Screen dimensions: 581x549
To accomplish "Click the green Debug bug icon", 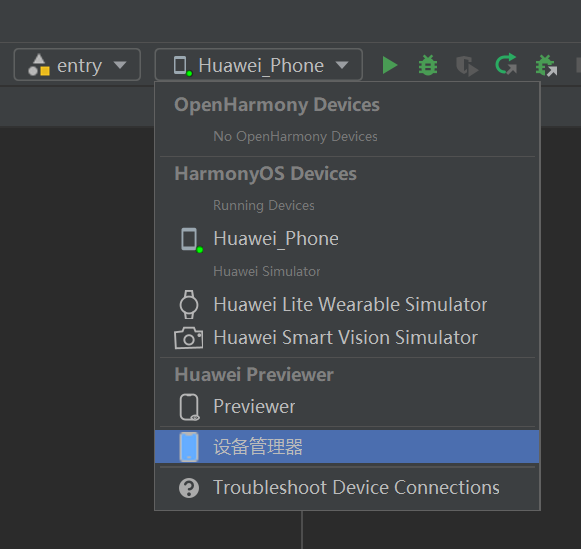I will [428, 65].
